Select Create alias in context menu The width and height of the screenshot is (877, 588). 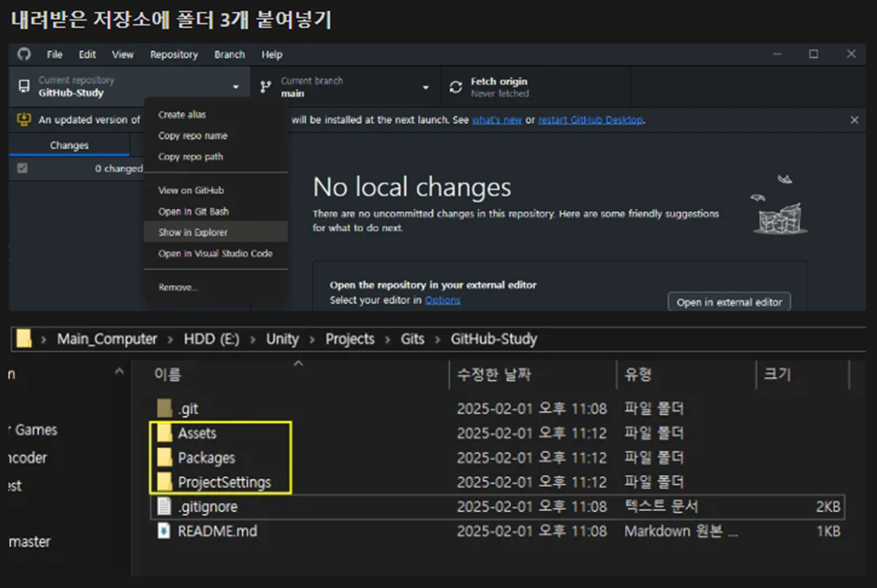point(216,114)
